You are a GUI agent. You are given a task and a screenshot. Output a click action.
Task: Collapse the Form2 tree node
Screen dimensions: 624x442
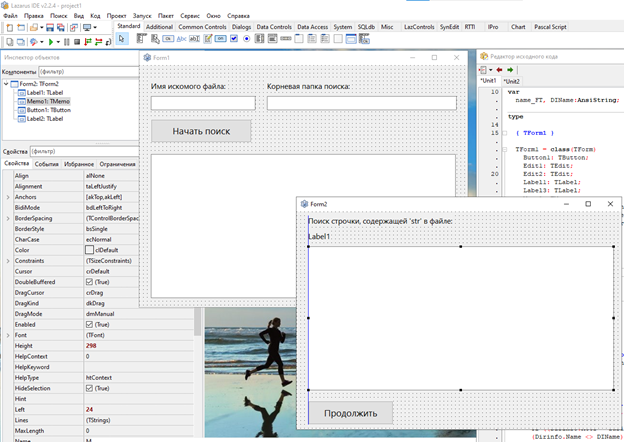[x=8, y=84]
